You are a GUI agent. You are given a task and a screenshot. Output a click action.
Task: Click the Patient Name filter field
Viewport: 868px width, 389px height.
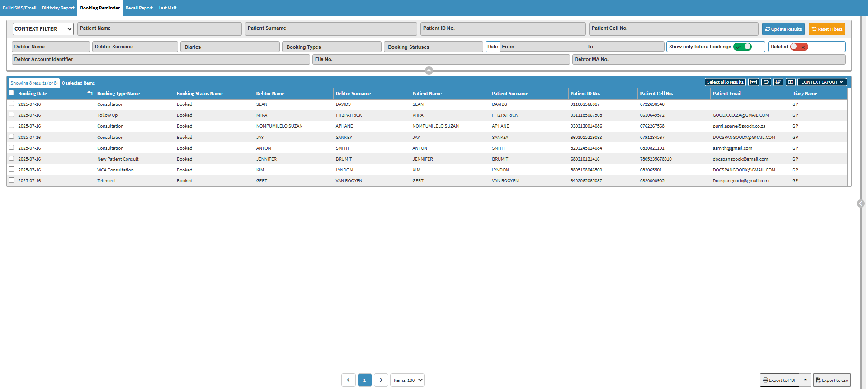click(x=159, y=29)
